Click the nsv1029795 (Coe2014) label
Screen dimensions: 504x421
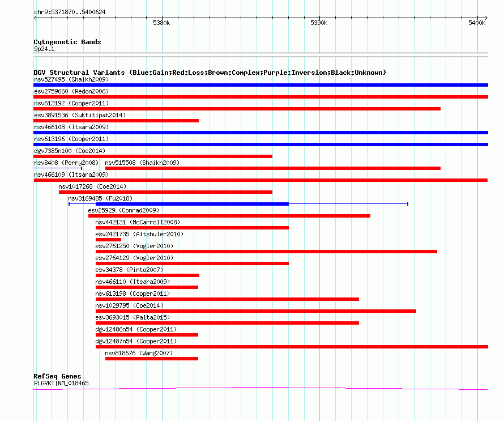tap(129, 305)
